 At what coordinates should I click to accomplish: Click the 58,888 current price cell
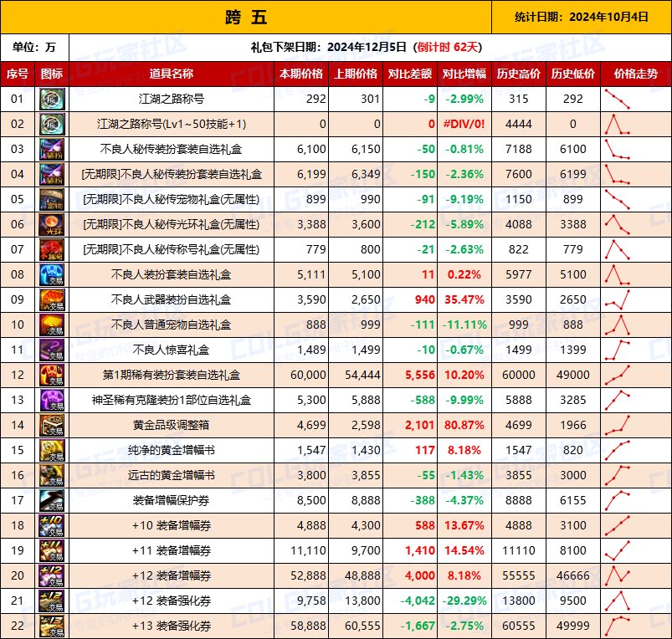301,626
